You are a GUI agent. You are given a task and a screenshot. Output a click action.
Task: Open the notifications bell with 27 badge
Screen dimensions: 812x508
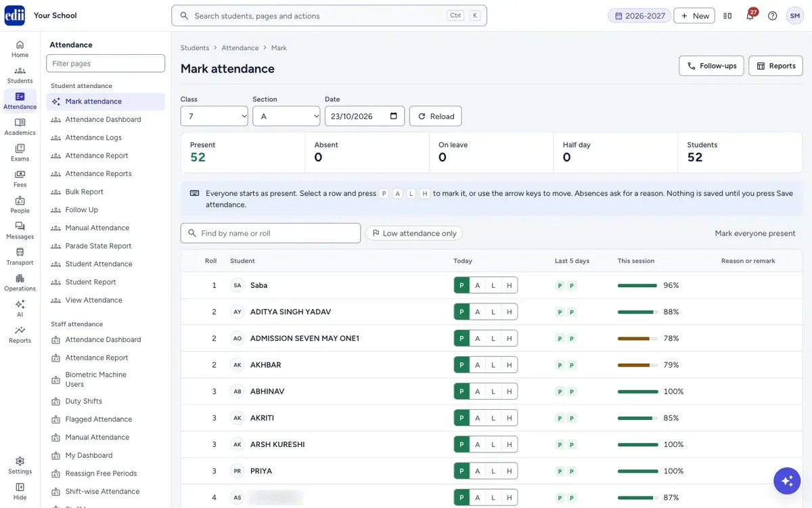click(x=750, y=16)
